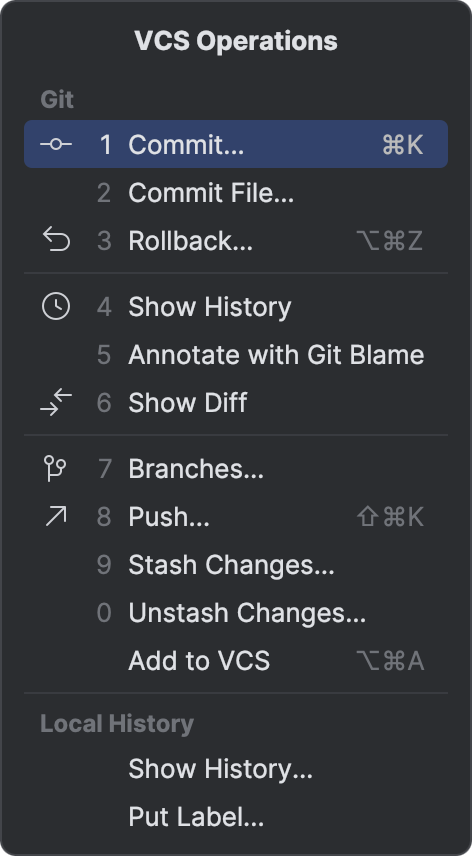Open Show History… under Local History

(x=236, y=769)
